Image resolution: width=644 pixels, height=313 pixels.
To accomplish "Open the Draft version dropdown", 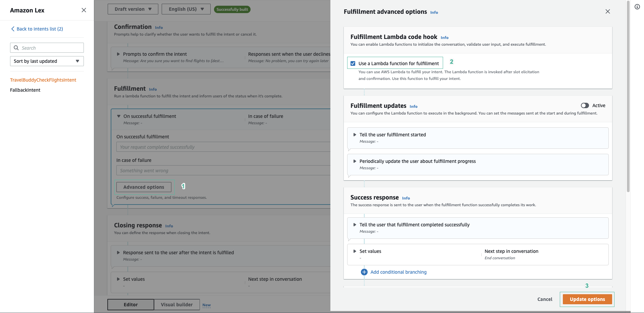I will (133, 9).
